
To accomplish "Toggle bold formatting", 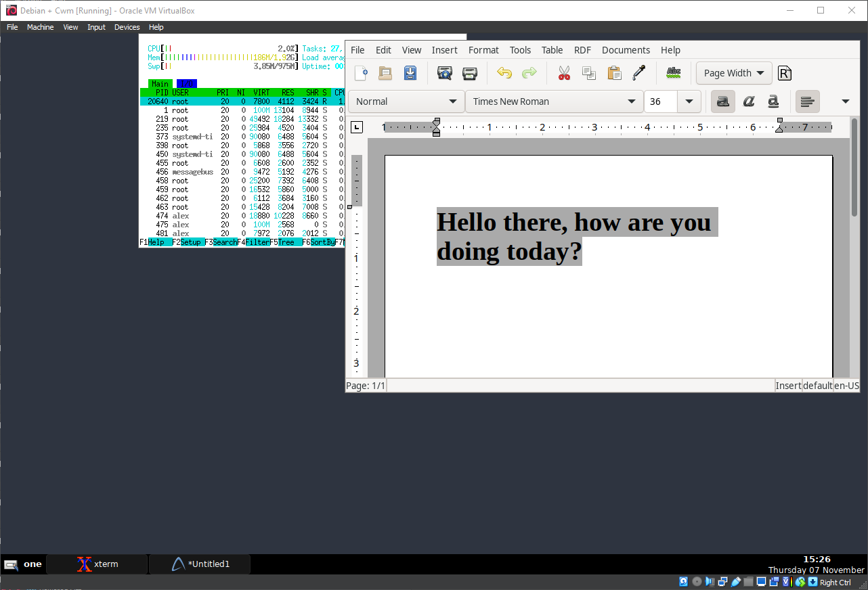I will point(723,101).
